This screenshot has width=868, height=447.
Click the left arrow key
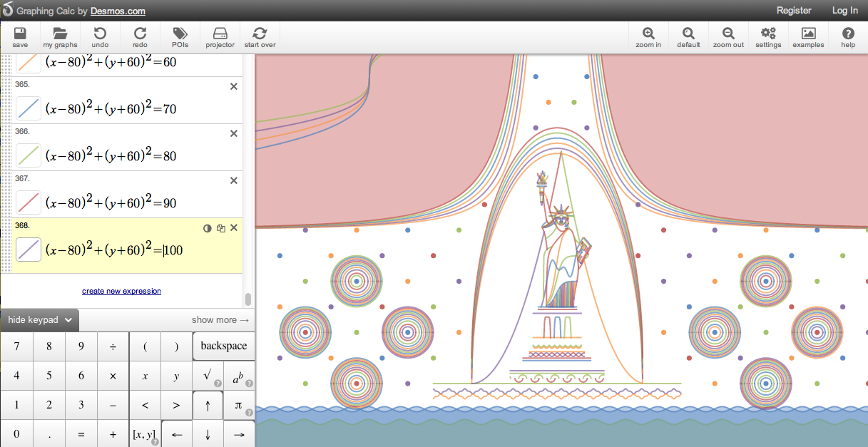tap(177, 434)
